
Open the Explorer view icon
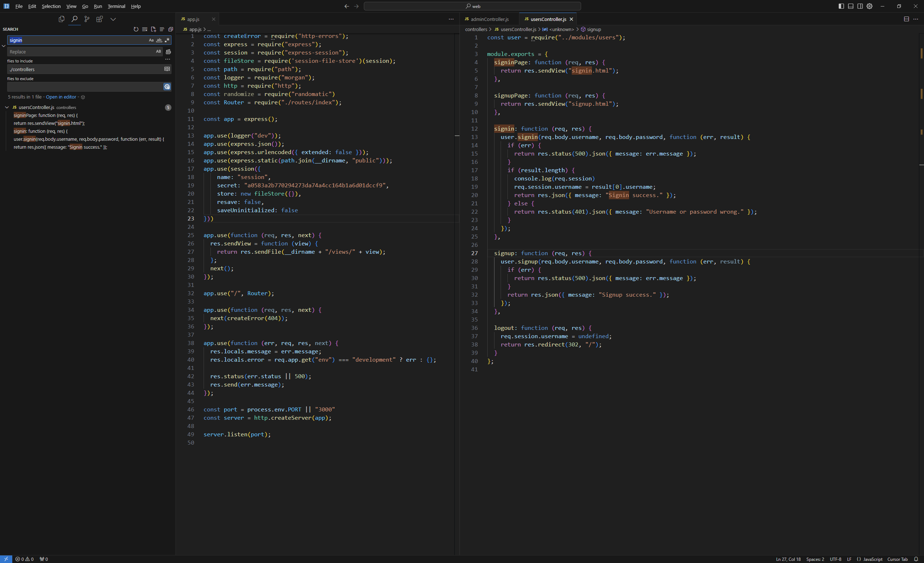61,19
